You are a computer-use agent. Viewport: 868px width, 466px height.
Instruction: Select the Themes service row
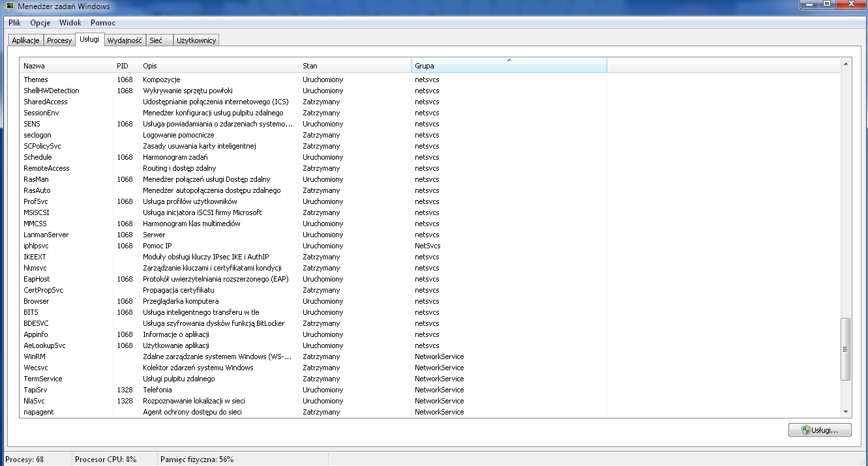click(313, 80)
